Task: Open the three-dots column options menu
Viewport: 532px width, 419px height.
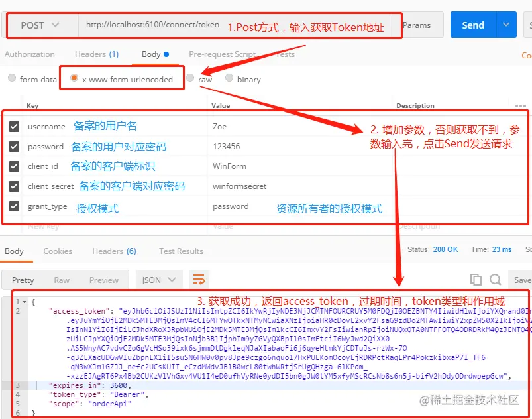Action: (x=521, y=106)
